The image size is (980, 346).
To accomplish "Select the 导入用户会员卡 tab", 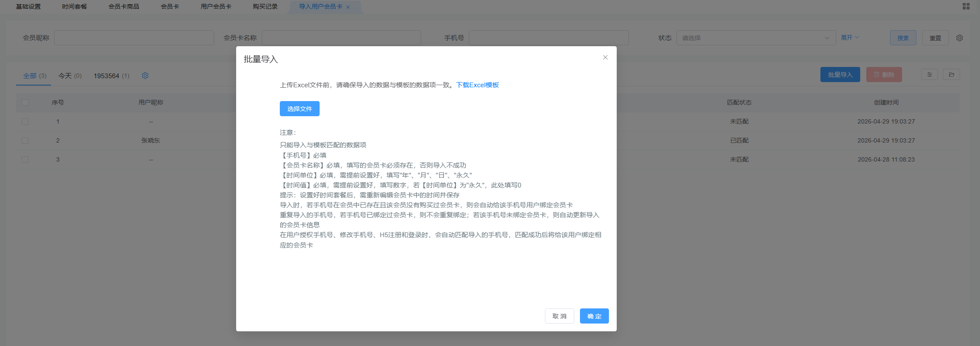I will pos(320,6).
